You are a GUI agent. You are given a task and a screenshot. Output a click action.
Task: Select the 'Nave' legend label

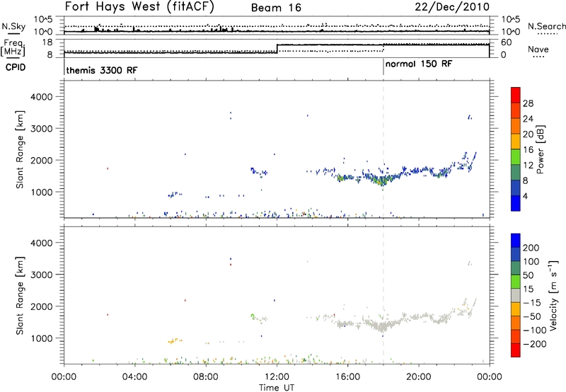coord(538,49)
